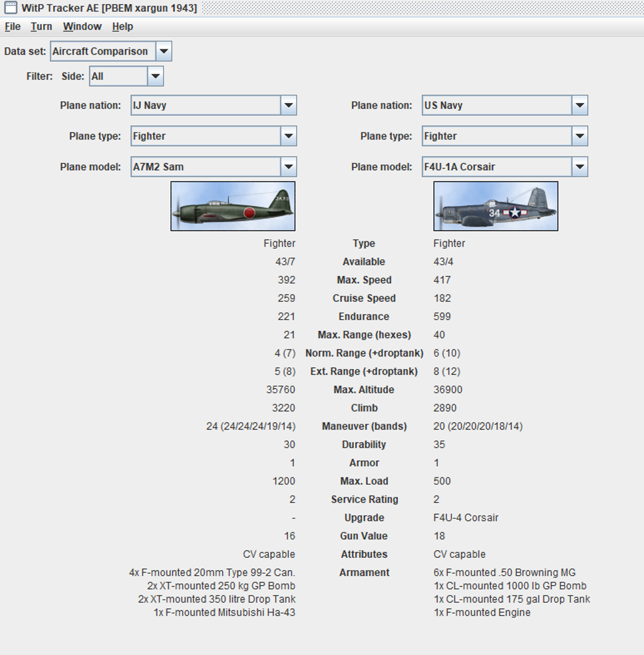Click the Upgrade row label
This screenshot has height=655, width=644.
coord(364,518)
